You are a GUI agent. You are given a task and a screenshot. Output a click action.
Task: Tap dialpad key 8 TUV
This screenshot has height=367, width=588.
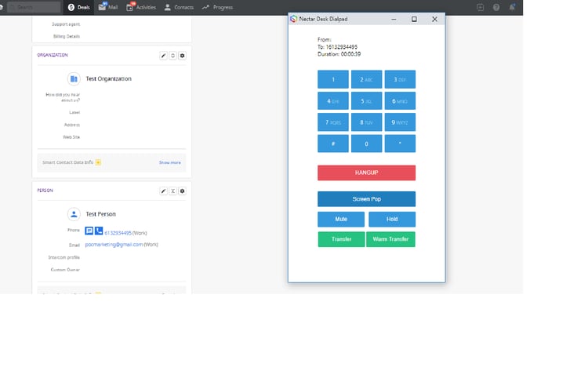[x=366, y=122]
